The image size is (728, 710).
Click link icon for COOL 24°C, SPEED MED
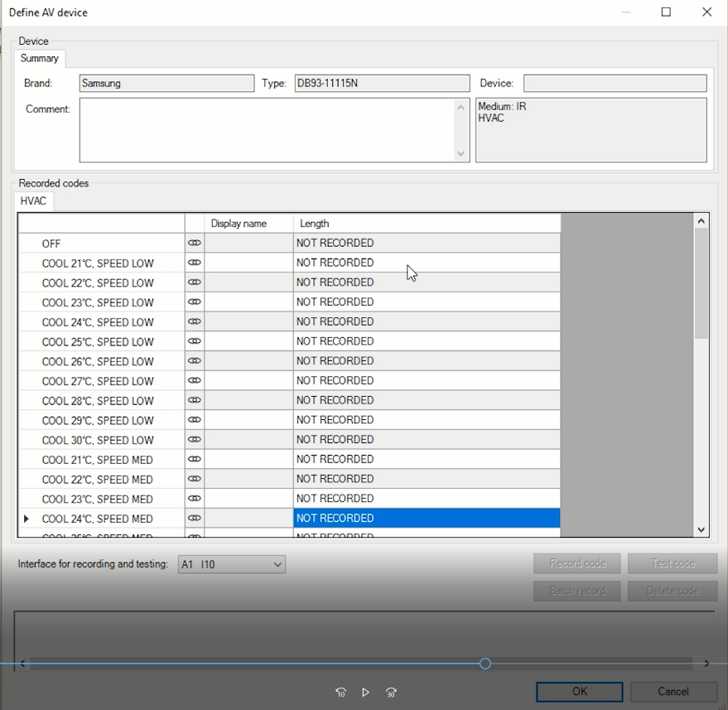pyautogui.click(x=195, y=519)
